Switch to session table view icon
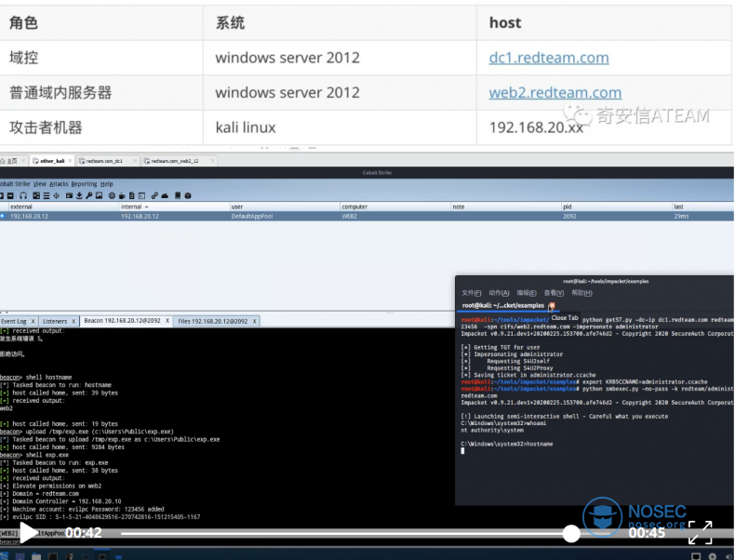The height and width of the screenshot is (560, 735). click(47, 195)
